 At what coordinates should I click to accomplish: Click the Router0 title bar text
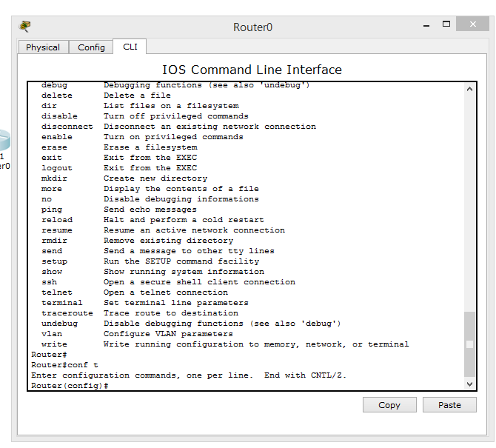[252, 27]
